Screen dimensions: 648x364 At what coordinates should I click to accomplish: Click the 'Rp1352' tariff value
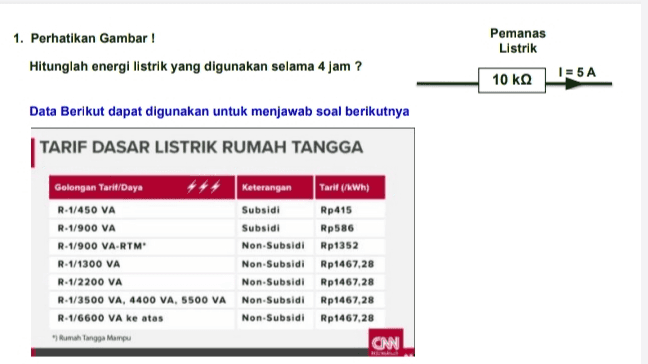339,246
